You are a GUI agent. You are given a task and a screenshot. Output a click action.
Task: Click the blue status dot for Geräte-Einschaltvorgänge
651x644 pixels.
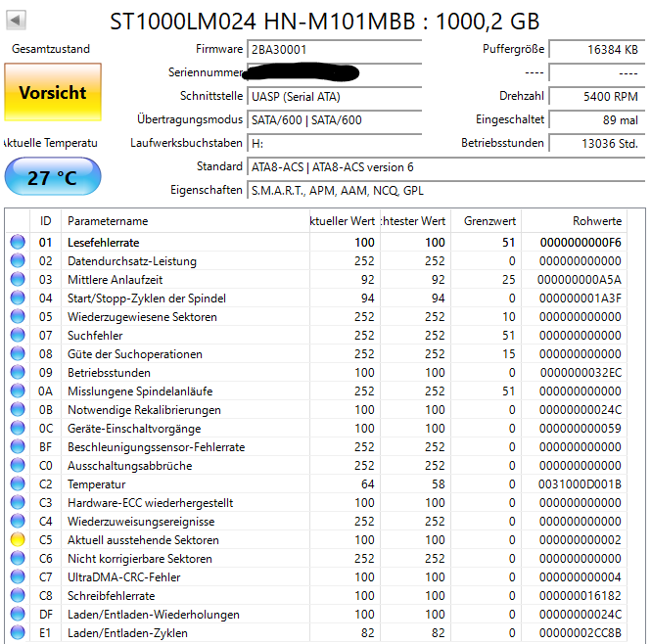18,428
